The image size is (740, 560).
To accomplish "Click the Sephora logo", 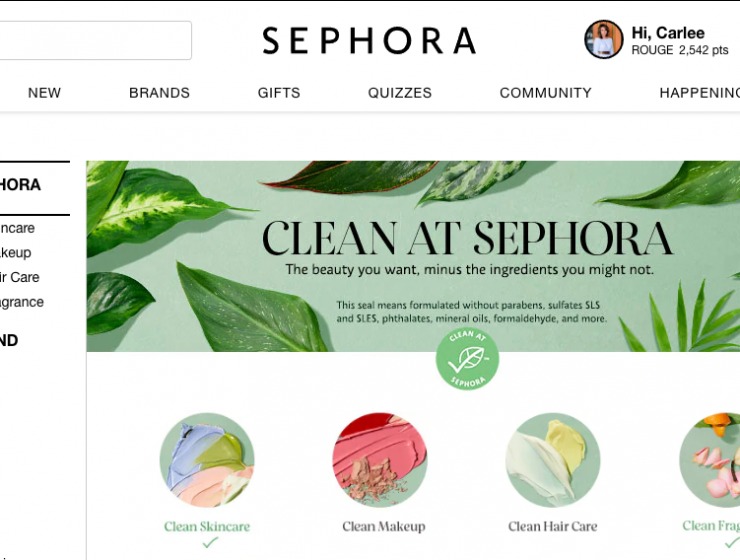I will point(369,41).
